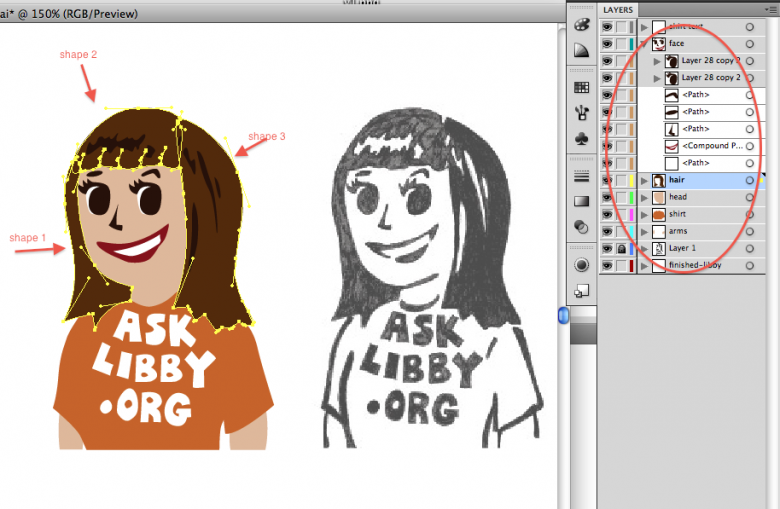
Task: Hide the face layer with its eye icon
Action: click(607, 44)
